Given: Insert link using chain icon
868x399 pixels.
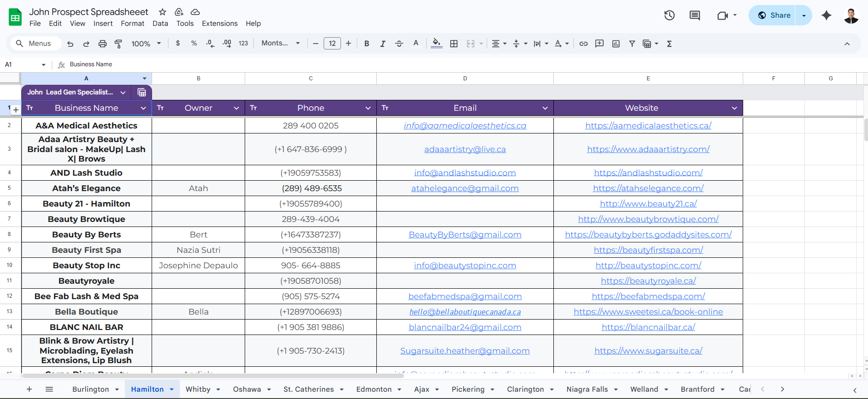Looking at the screenshot, I should click(x=583, y=44).
